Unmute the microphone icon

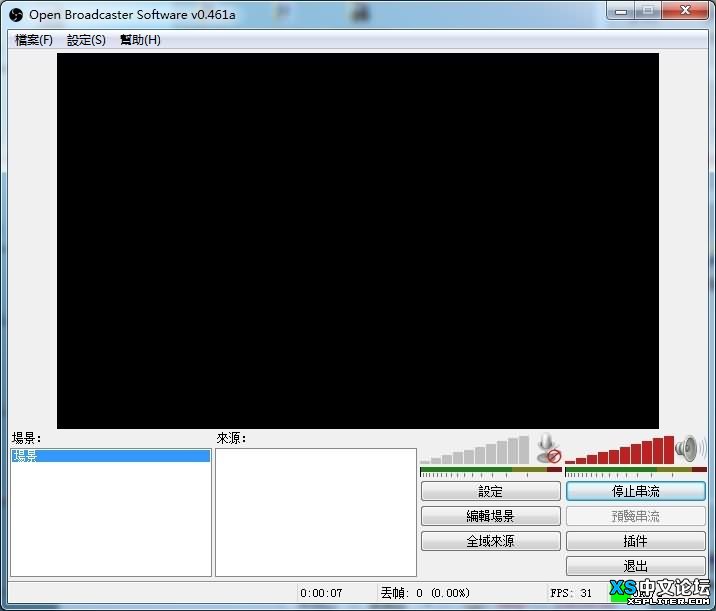(548, 448)
